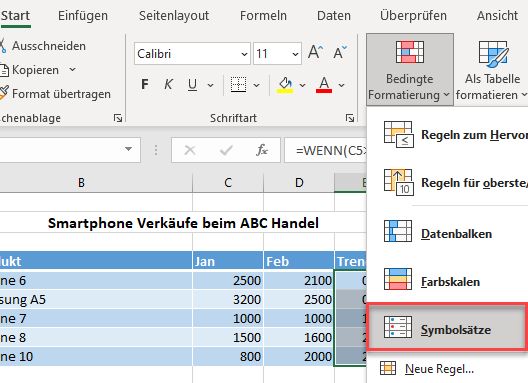Select the Format übertragen paintbrush
The height and width of the screenshot is (383, 528).
[x=3, y=93]
